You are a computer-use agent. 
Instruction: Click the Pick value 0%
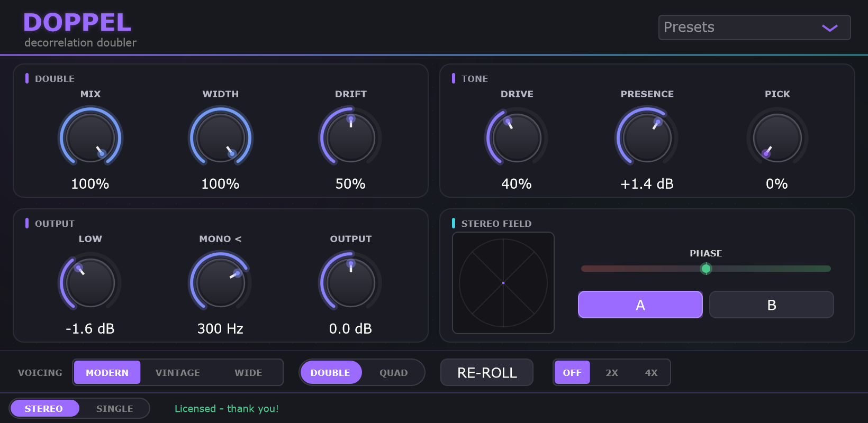[777, 184]
